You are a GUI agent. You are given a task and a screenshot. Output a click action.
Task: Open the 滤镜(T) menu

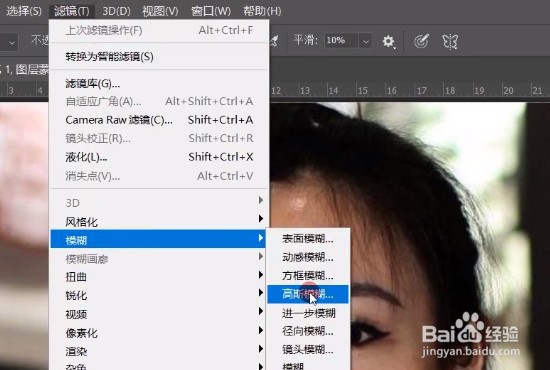pos(72,11)
